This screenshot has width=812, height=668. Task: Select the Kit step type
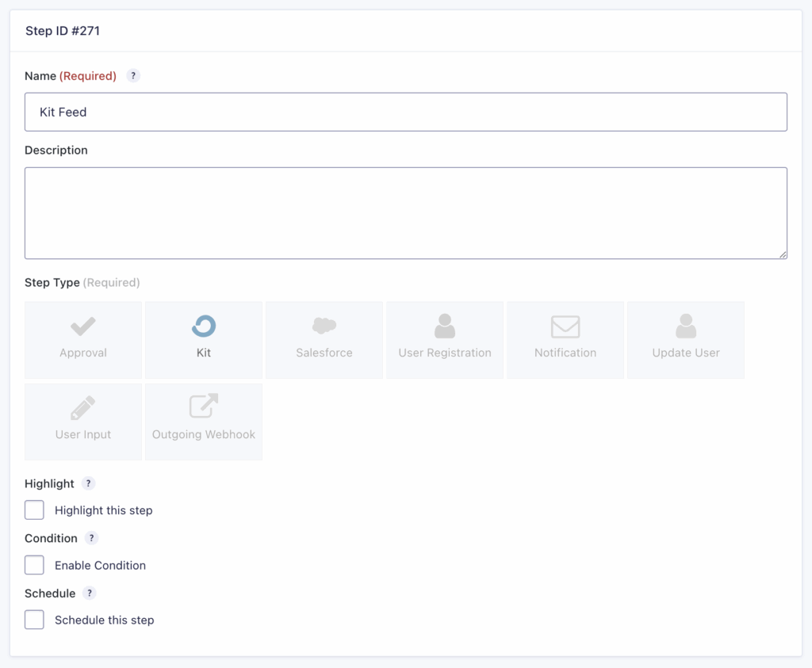point(203,339)
